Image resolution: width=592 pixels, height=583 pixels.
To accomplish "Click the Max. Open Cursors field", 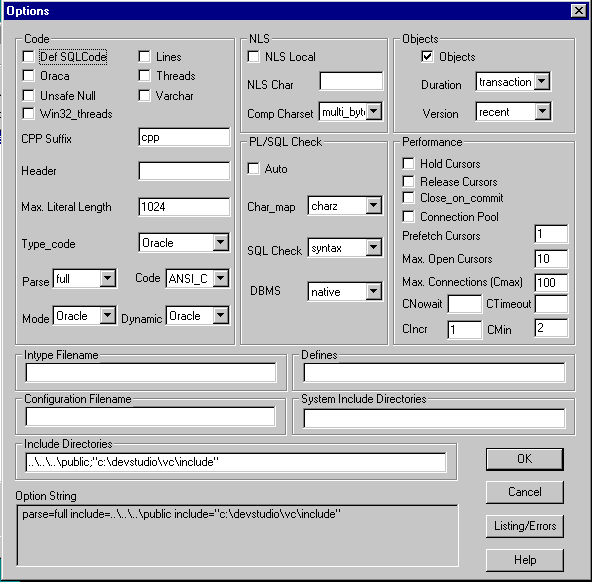I will pos(551,259).
